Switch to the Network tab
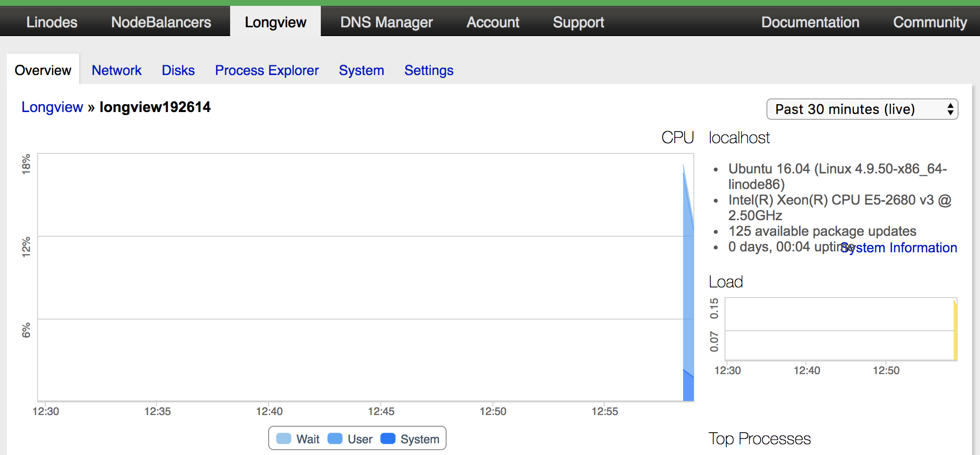 point(117,70)
